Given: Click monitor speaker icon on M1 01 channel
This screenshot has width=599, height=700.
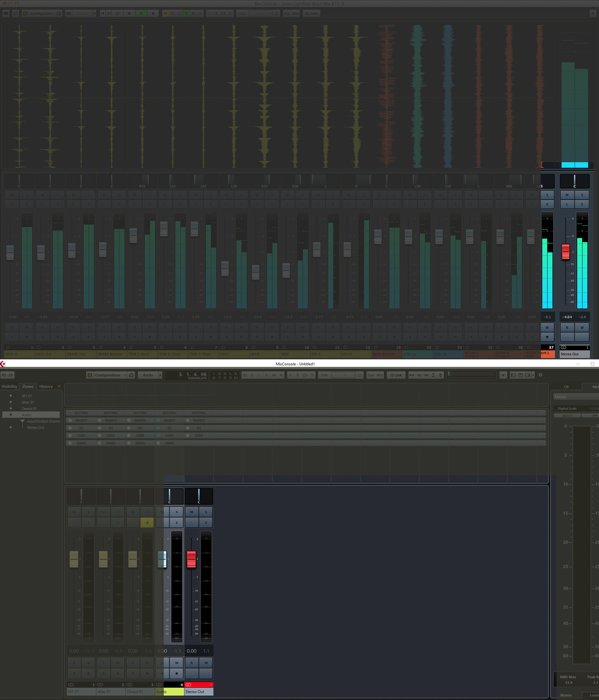Looking at the screenshot, I should pos(74,673).
